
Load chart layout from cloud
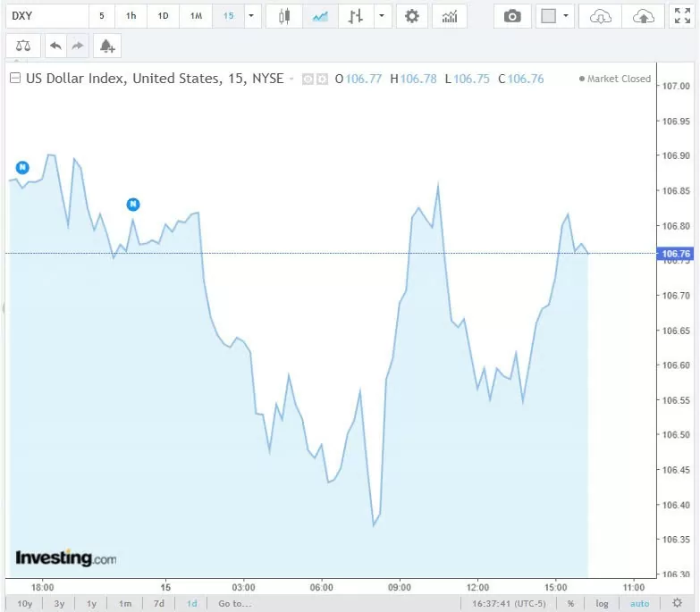click(x=600, y=16)
